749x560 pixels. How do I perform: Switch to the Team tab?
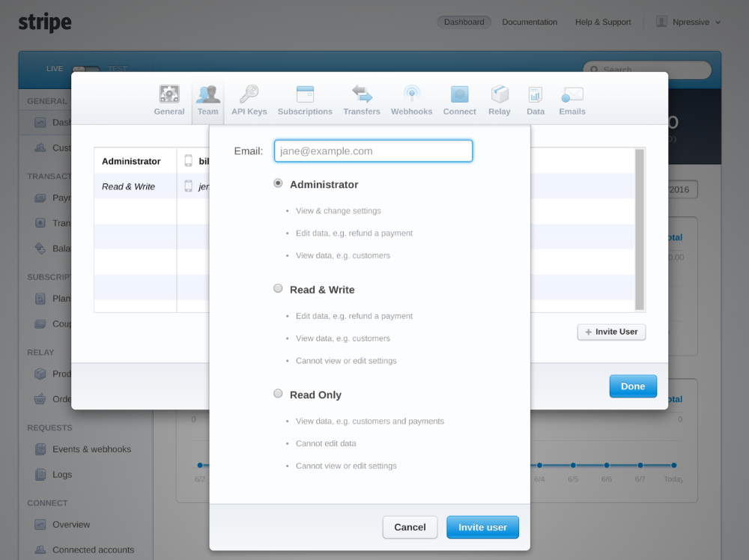coord(207,100)
